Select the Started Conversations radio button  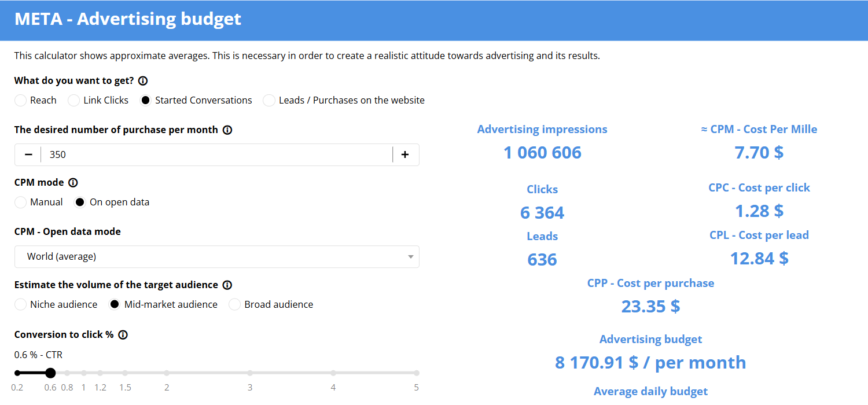coord(146,101)
